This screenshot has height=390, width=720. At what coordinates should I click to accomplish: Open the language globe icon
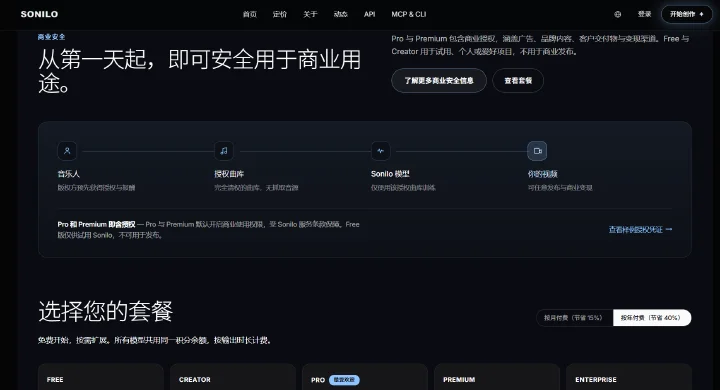click(x=618, y=14)
